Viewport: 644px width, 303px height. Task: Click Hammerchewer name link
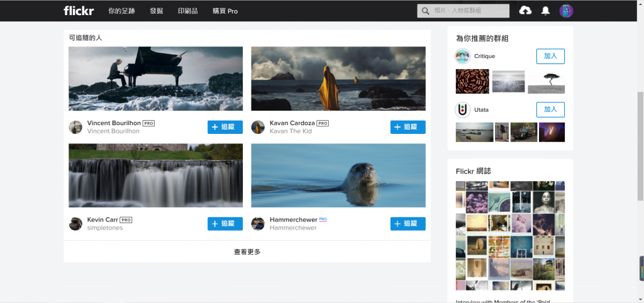tap(294, 219)
